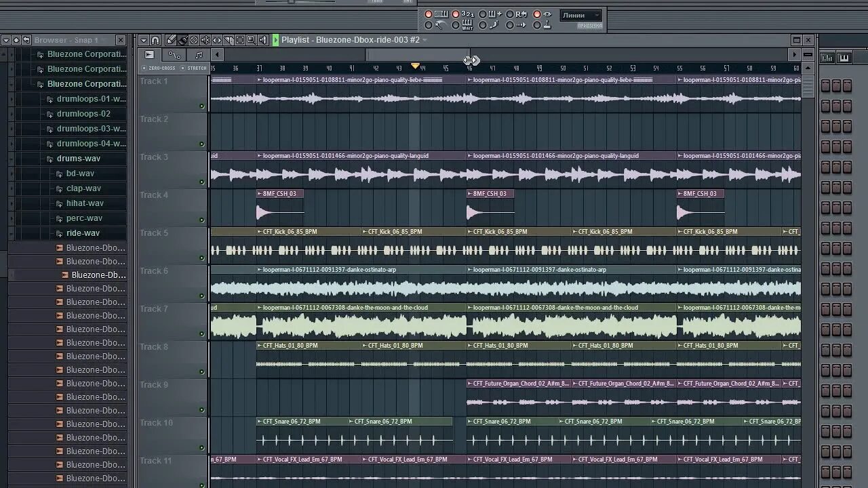The height and width of the screenshot is (488, 868).
Task: Click the horizontal Playlist scrollbar thumb
Action: click(418, 55)
